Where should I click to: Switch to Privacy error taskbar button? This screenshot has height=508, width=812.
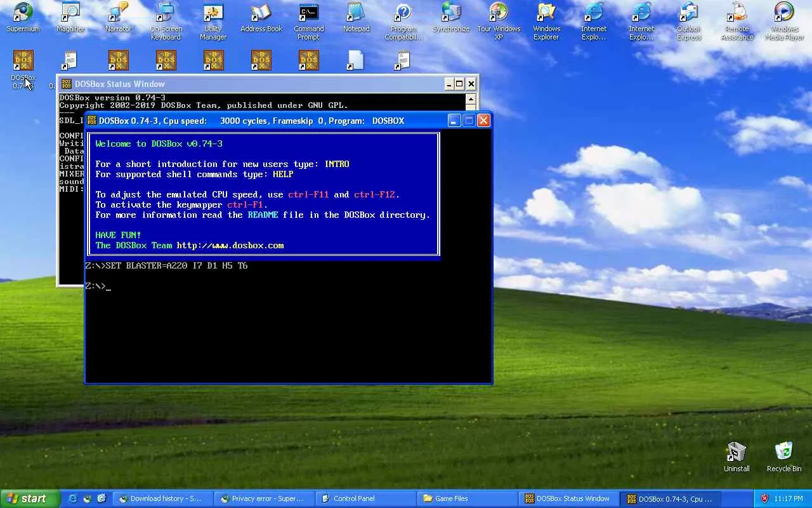click(264, 498)
